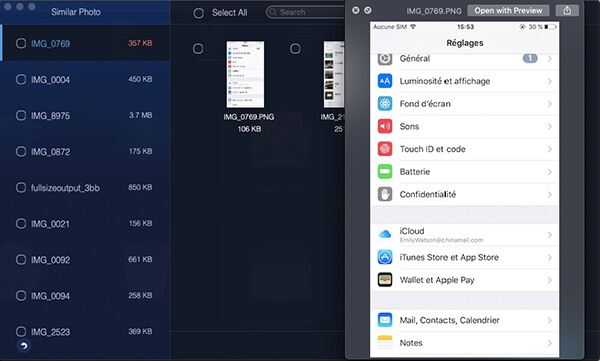Viewport: 600px width, 361px height.
Task: Tick the checkbox for fullsizeoutput_3bb
Action: [21, 188]
